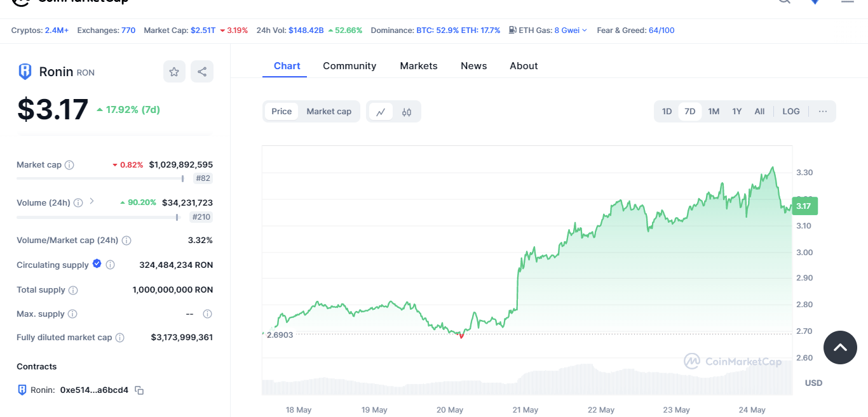This screenshot has height=417, width=868.
Task: Switch to the About tab
Action: coord(524,66)
